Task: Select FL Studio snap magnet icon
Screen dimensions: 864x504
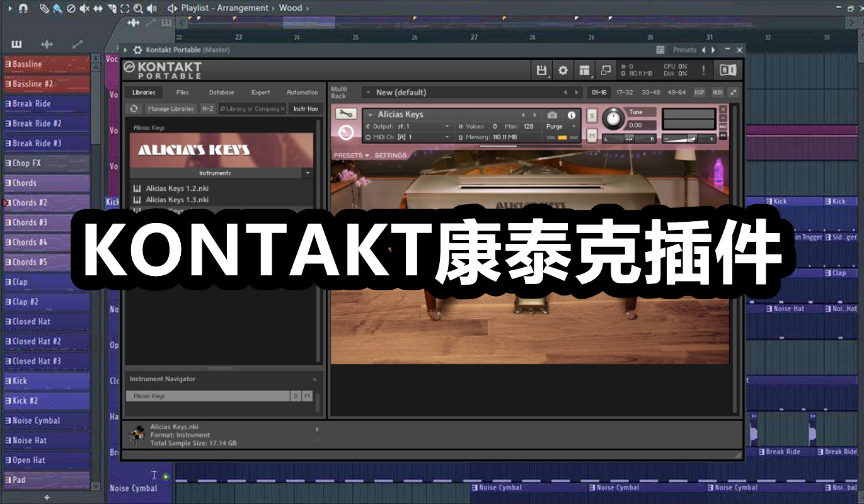Action: tap(23, 8)
